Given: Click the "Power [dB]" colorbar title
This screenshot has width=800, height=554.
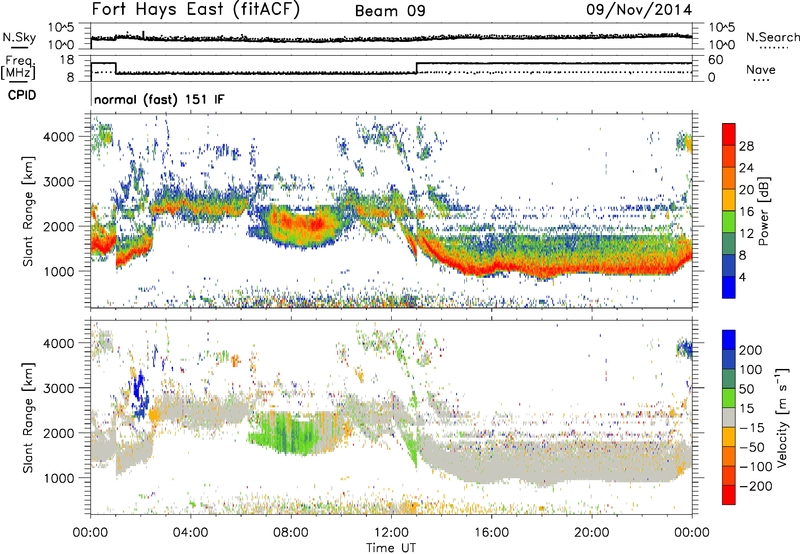Looking at the screenshot, I should tap(764, 211).
